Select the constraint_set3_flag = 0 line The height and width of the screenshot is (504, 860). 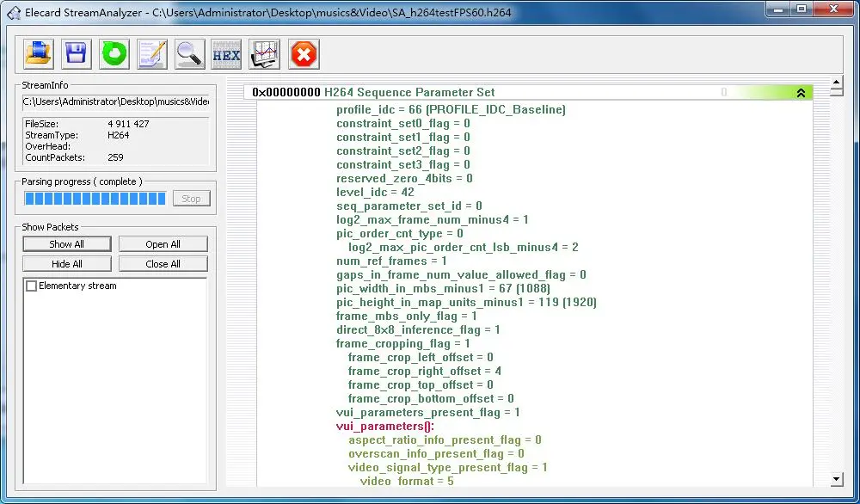(403, 164)
